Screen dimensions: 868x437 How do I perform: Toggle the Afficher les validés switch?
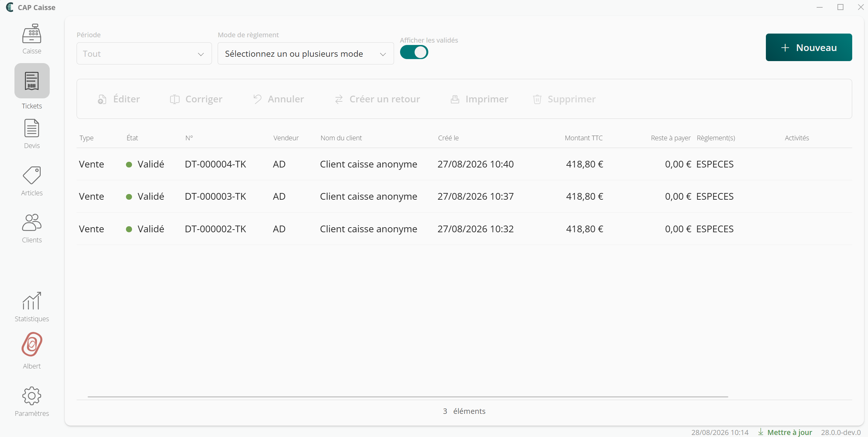click(414, 52)
